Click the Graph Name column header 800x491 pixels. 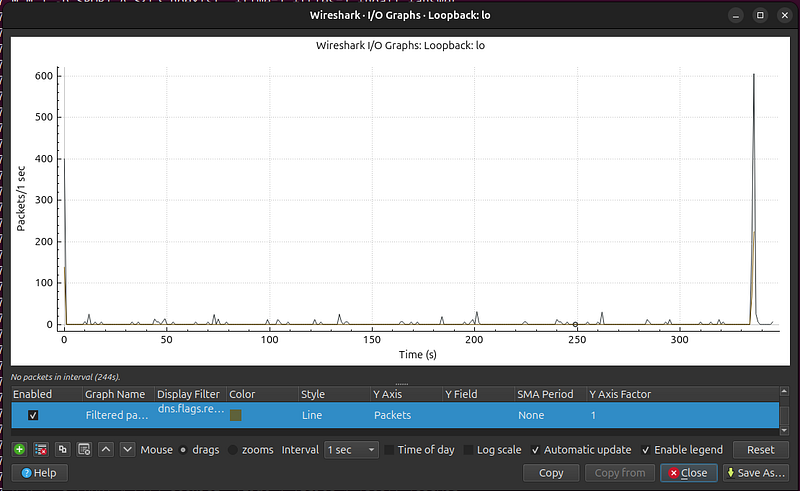118,394
